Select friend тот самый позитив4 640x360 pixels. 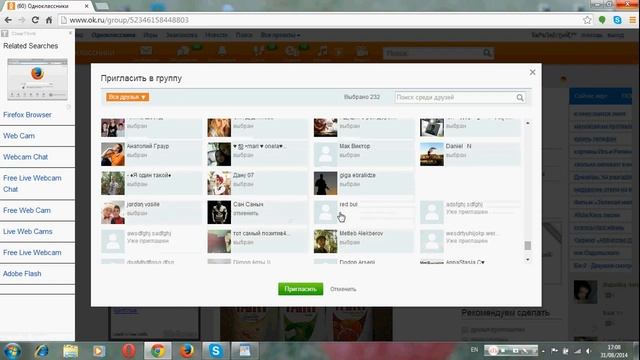click(258, 241)
